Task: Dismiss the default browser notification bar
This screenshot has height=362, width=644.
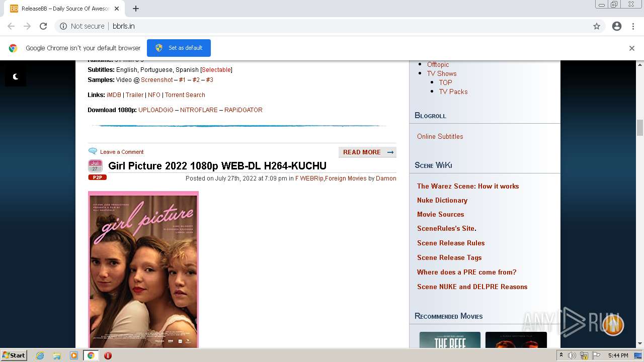Action: [x=631, y=48]
